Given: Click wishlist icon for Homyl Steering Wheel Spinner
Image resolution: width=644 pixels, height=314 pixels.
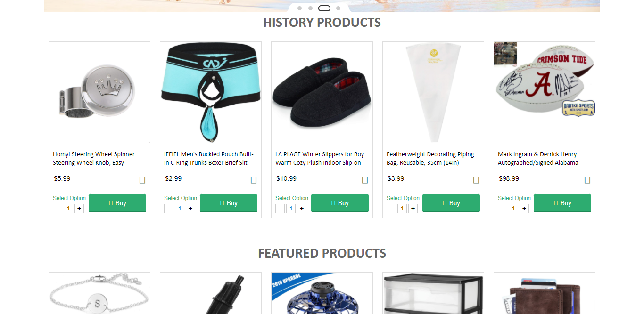Looking at the screenshot, I should pos(142,180).
